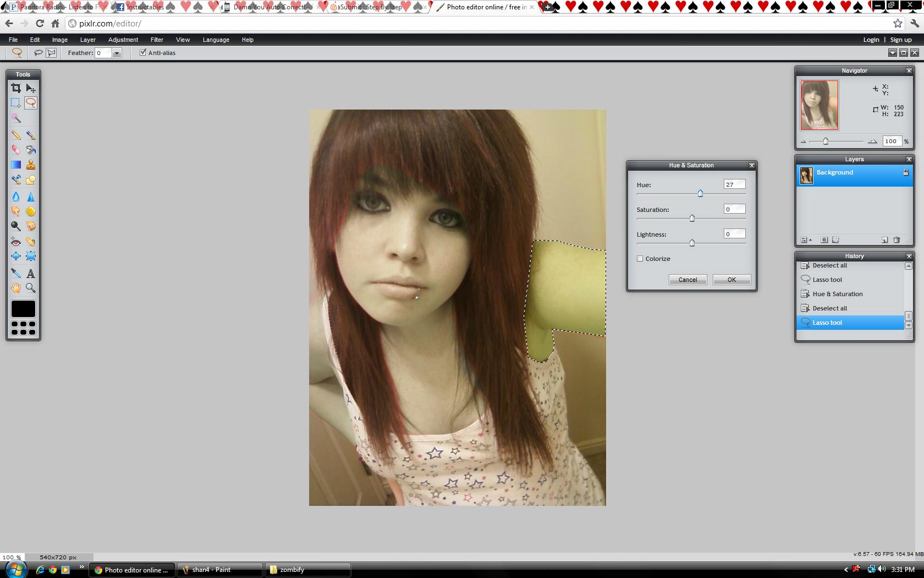Select the Background layer thumbnail
The image size is (924, 578).
806,176
